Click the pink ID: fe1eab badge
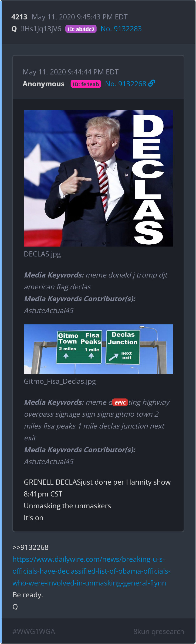 (86, 84)
